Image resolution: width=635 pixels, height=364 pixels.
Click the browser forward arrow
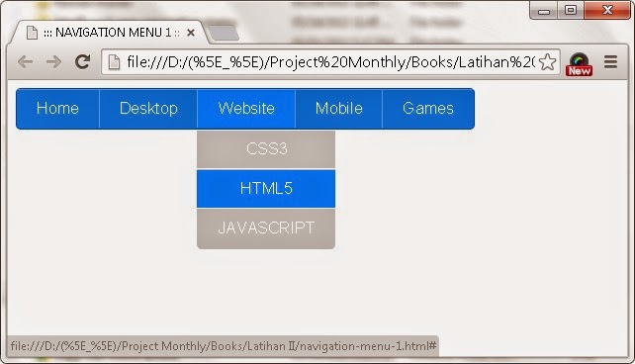53,62
